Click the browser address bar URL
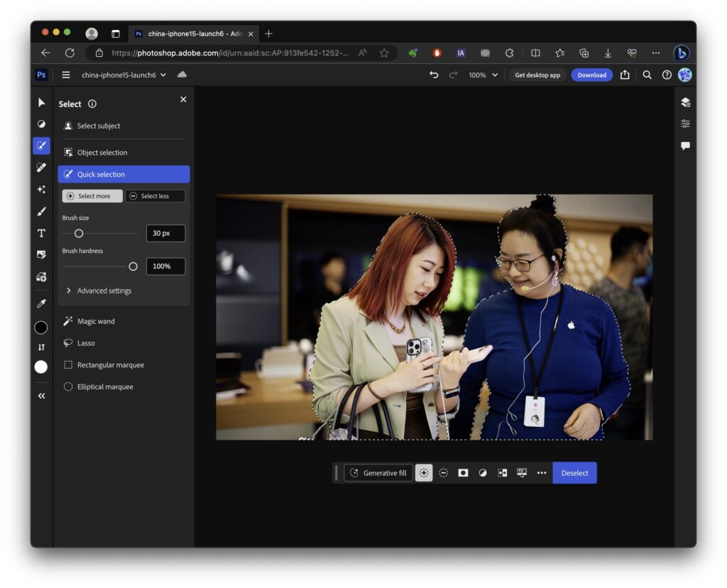This screenshot has height=588, width=727. (x=230, y=53)
